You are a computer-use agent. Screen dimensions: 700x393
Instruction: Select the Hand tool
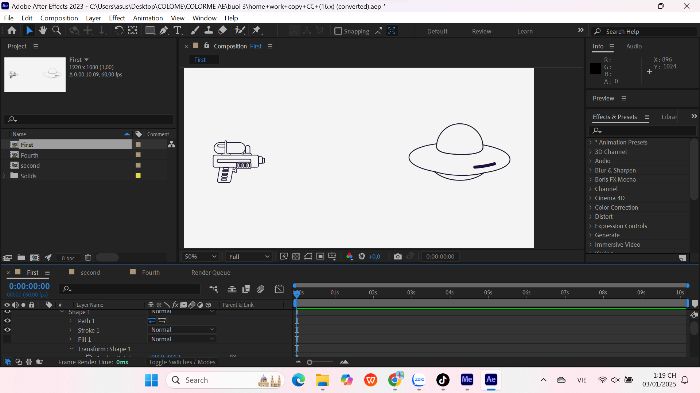click(43, 30)
